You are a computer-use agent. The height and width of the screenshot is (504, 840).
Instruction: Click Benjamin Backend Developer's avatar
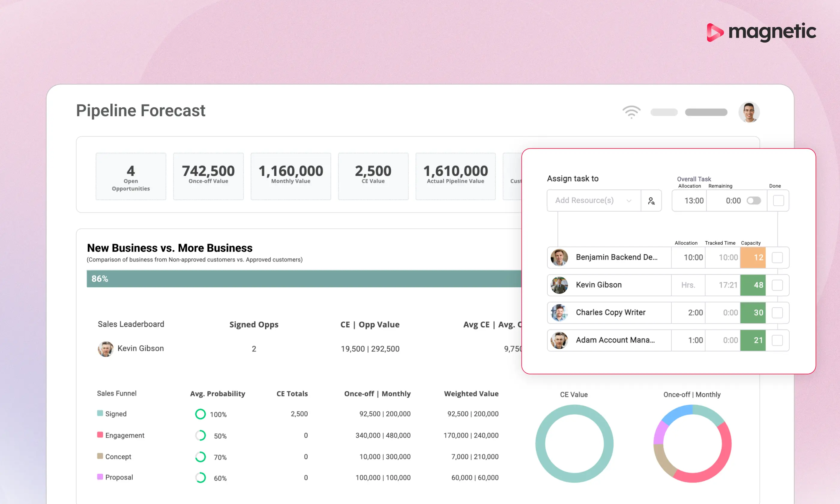click(559, 258)
